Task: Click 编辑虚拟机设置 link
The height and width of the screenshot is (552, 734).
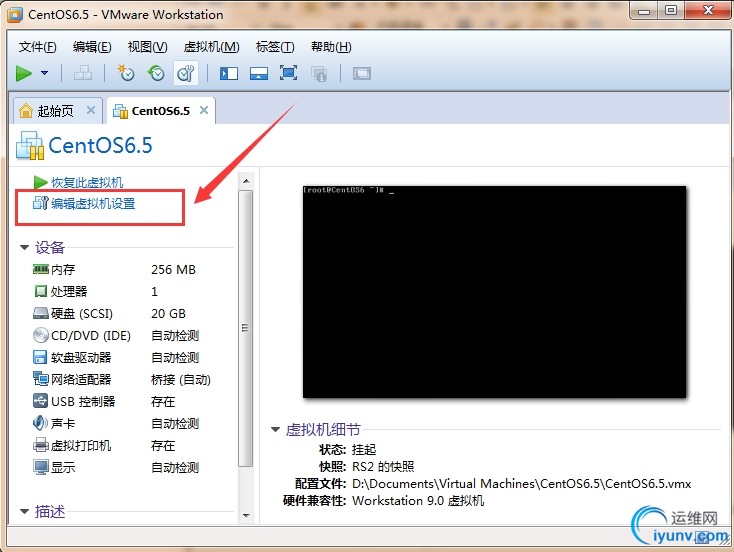Action: [93, 203]
